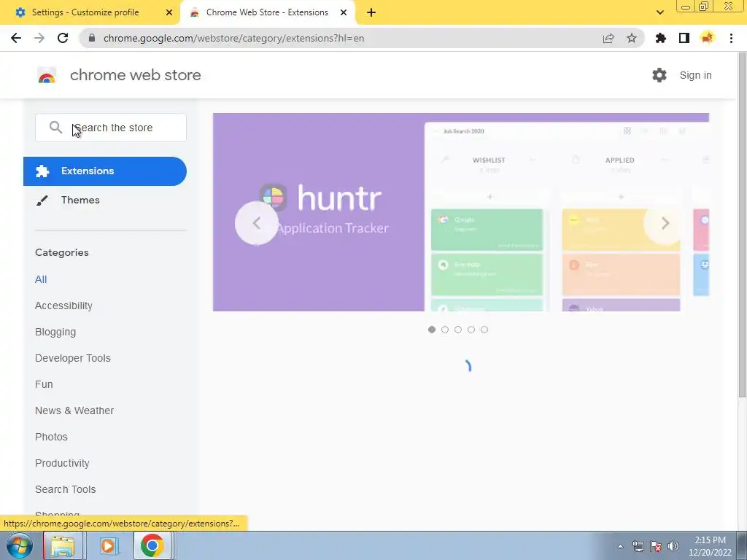Toggle the browser side panel
Screen dimensions: 747x560
pyautogui.click(x=684, y=38)
